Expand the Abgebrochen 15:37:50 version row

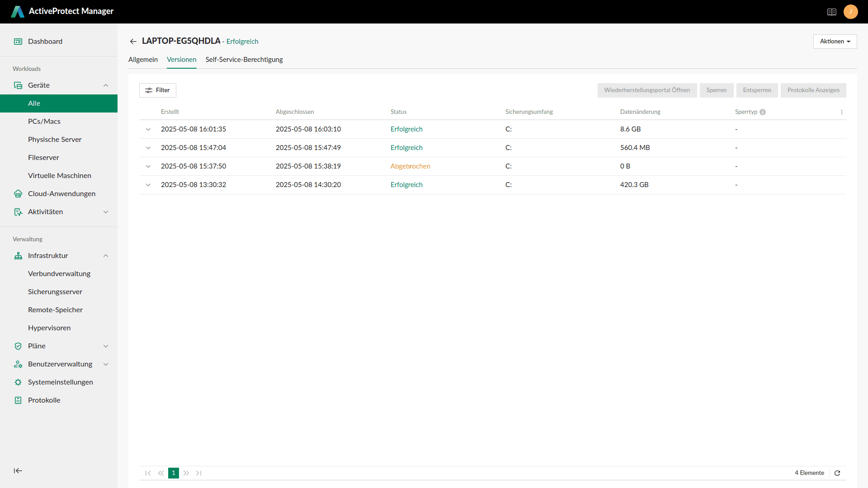pyautogui.click(x=148, y=166)
